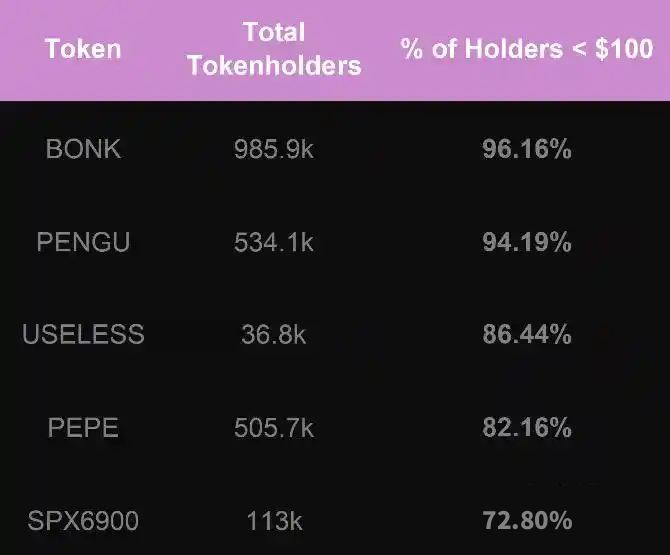Click the 94.19% holders percentage
670x555 pixels.
[527, 242]
